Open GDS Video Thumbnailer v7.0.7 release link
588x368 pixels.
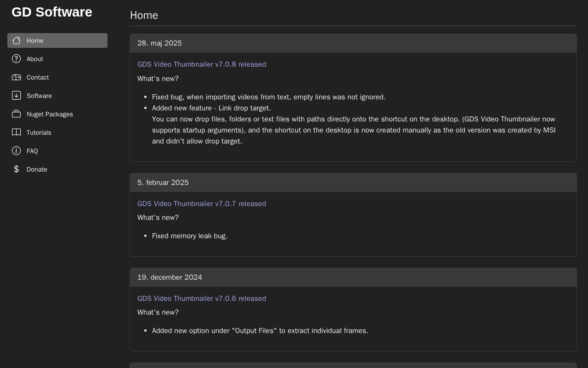coord(202,204)
